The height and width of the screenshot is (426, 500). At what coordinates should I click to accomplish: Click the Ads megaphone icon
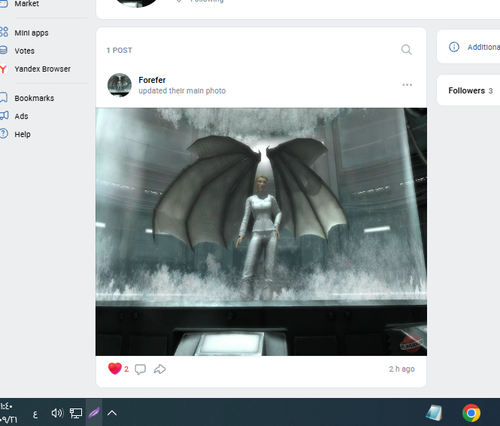[4, 116]
